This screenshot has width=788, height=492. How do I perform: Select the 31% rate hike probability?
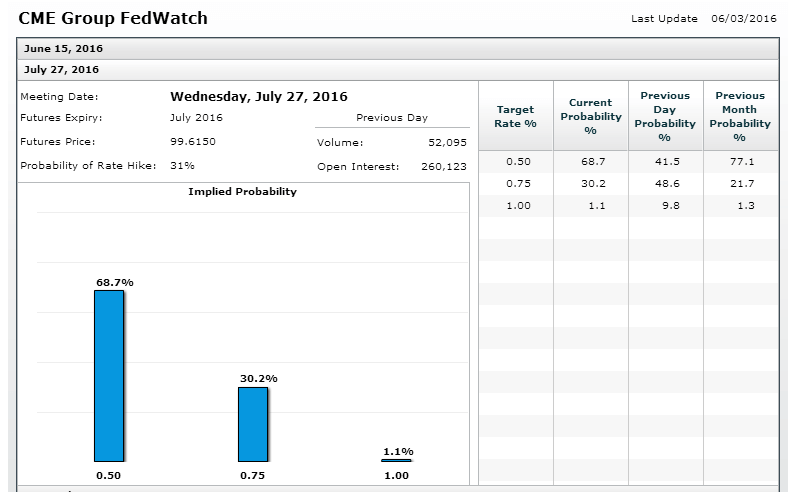[182, 166]
